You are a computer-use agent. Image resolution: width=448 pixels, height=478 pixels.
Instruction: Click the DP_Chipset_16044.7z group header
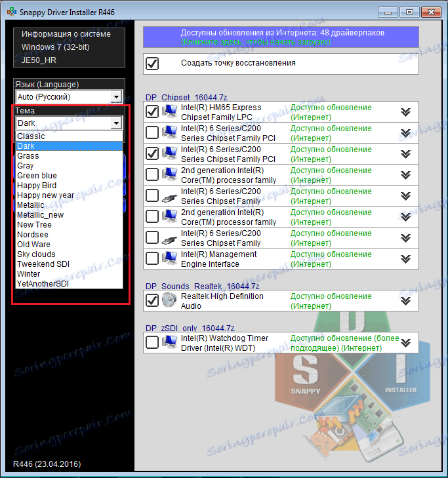click(x=186, y=98)
